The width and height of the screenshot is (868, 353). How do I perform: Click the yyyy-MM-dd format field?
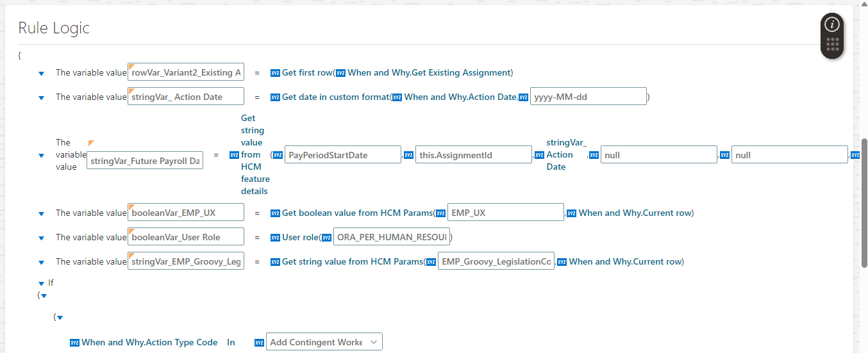click(588, 97)
